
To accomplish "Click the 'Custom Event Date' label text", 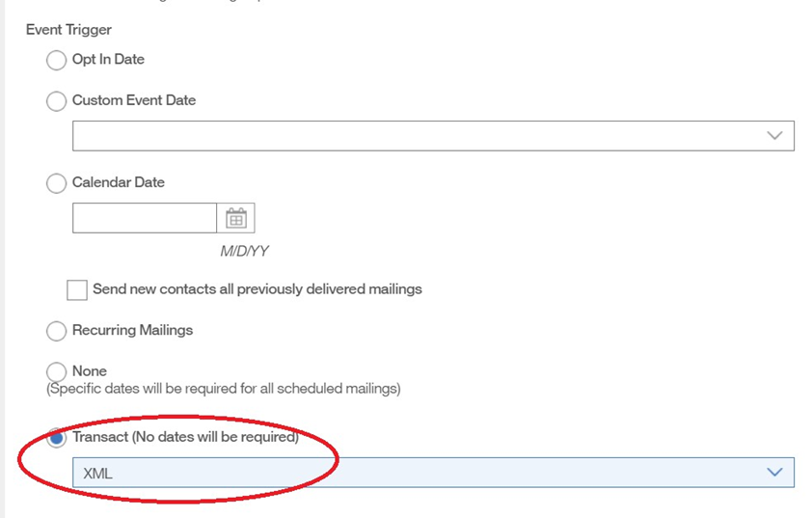I will (x=134, y=100).
